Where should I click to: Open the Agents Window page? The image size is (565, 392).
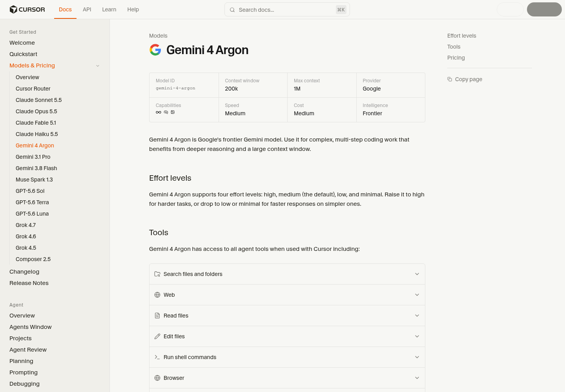click(x=31, y=327)
